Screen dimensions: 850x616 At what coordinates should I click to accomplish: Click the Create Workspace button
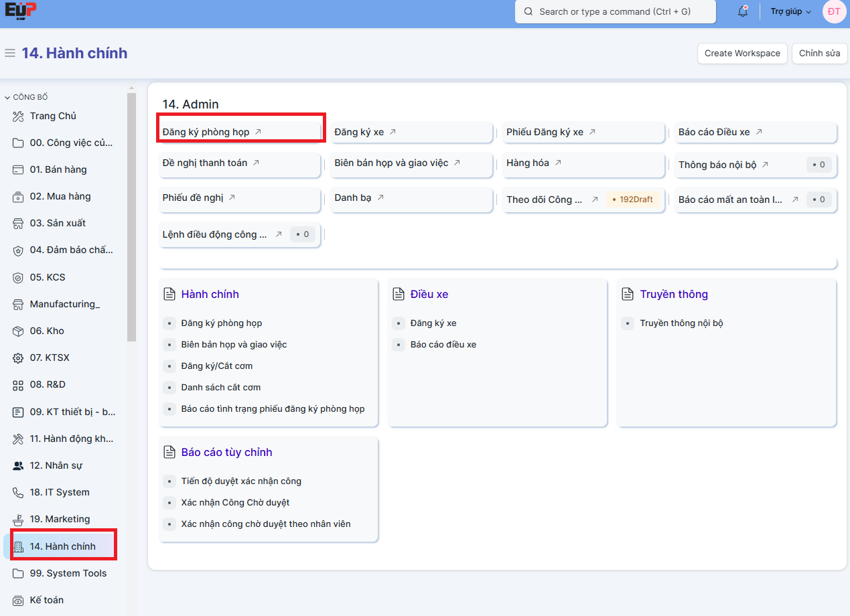pyautogui.click(x=742, y=54)
